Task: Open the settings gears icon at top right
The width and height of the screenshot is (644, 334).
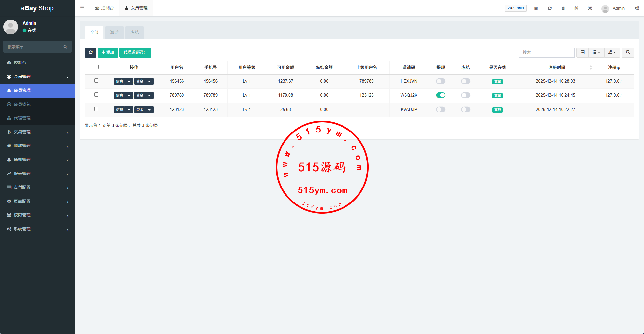Action: 637,8
